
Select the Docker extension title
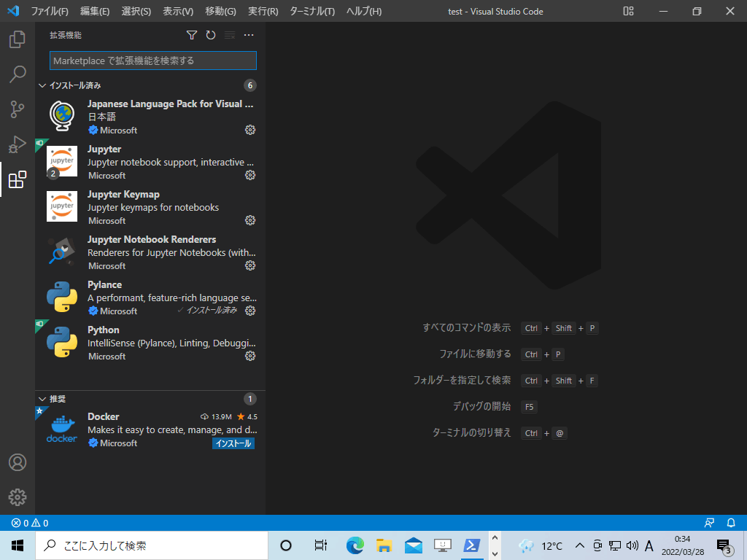(x=104, y=416)
